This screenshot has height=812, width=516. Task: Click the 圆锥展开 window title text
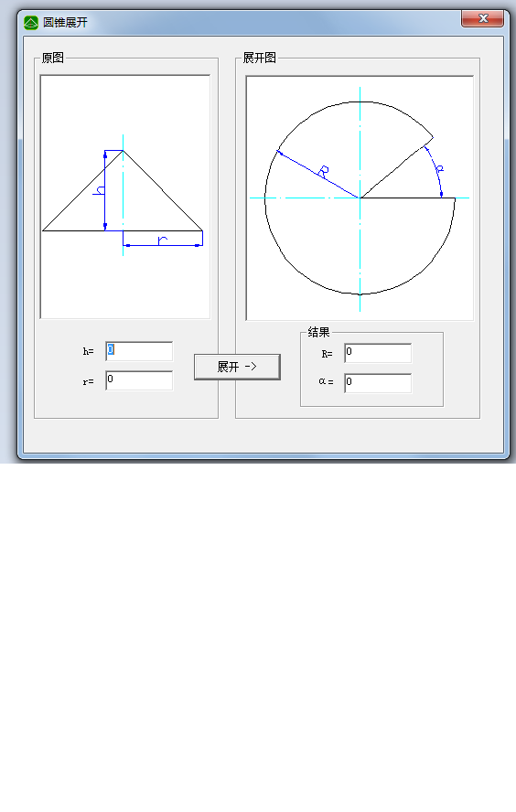tap(65, 23)
